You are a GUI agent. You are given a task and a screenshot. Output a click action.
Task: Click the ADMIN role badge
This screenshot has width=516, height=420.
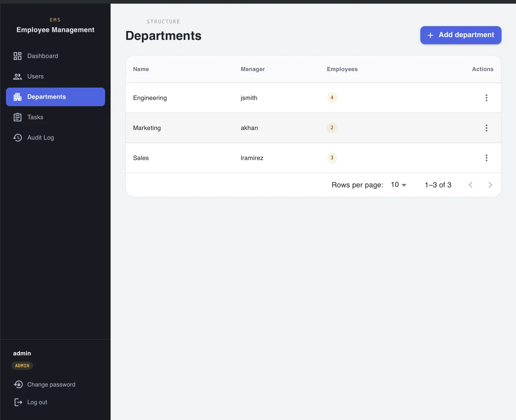(x=22, y=366)
